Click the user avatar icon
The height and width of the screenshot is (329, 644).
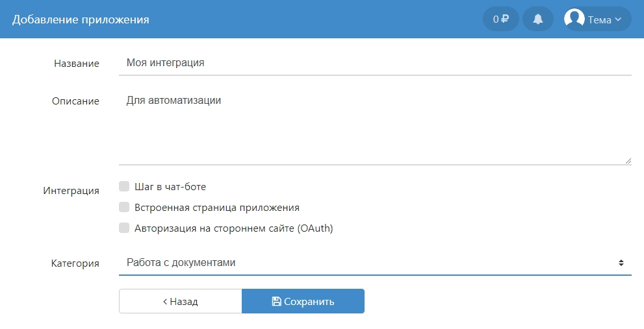574,19
